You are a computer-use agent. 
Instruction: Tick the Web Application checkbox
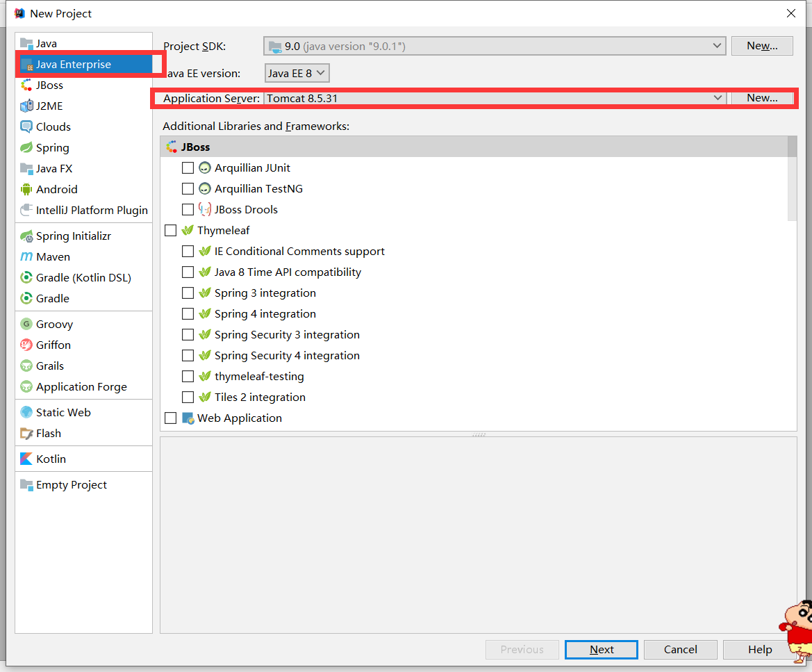pos(170,418)
